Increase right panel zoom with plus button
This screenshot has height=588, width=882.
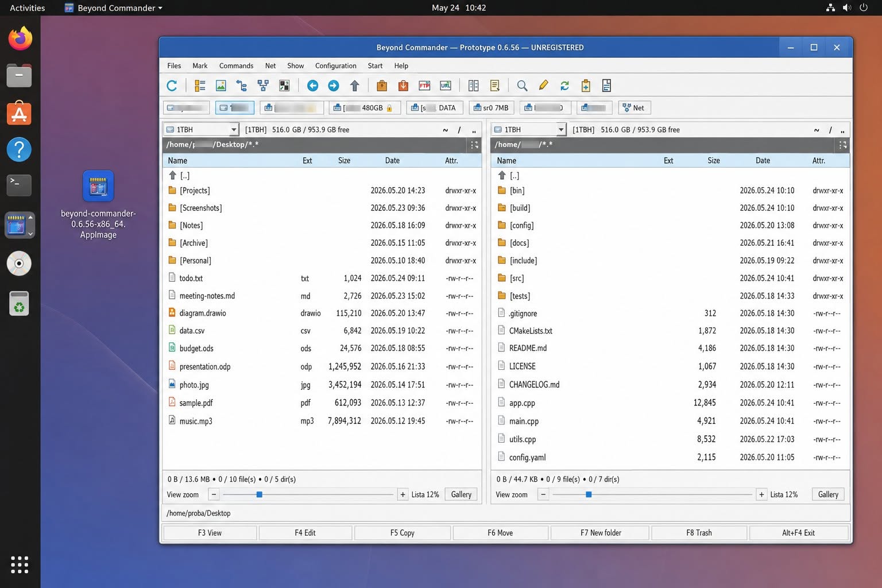point(761,494)
